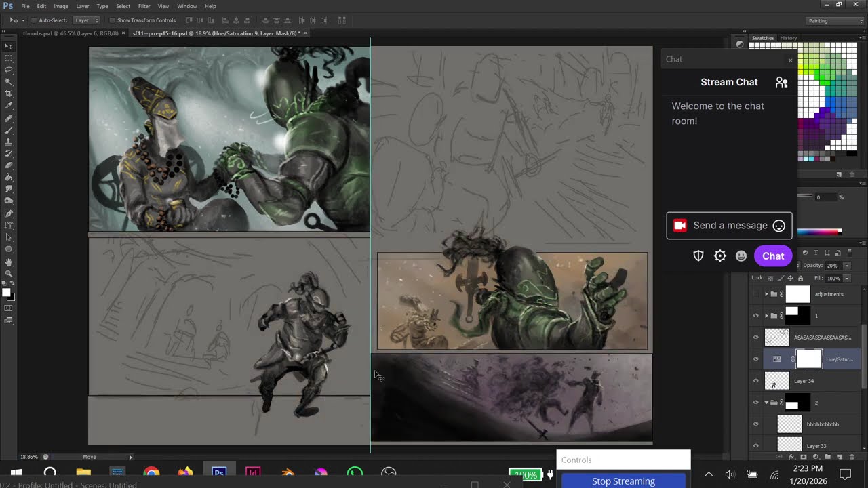Select the Paint Bucket tool
Viewport: 868px width, 488px height.
pyautogui.click(x=9, y=177)
